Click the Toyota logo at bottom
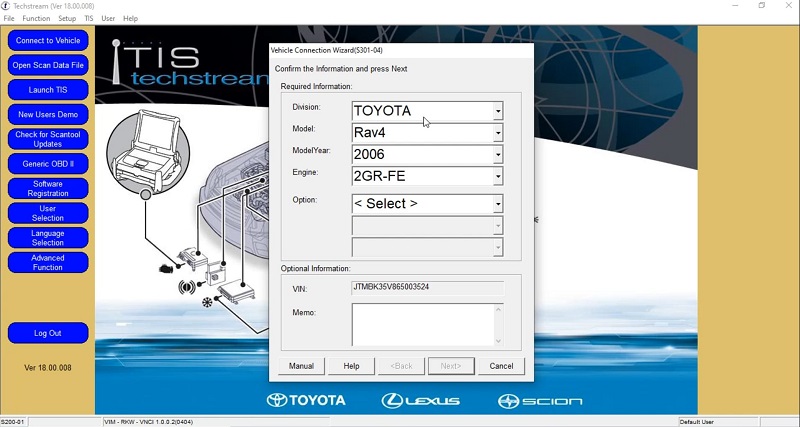The height and width of the screenshot is (427, 800). point(306,400)
